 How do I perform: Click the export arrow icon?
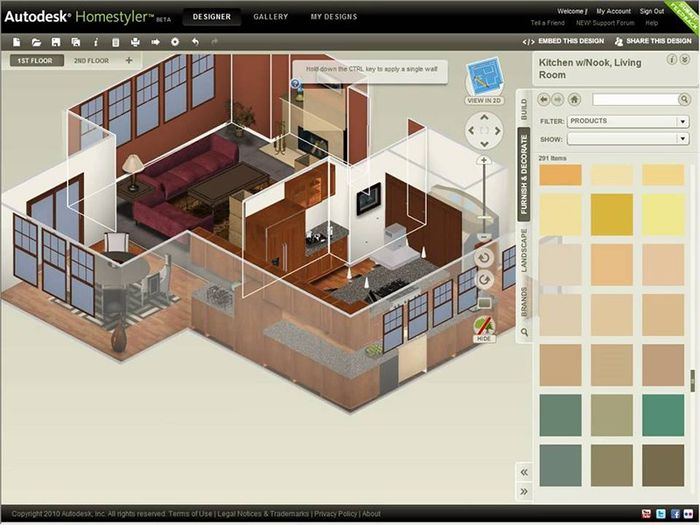[x=155, y=42]
